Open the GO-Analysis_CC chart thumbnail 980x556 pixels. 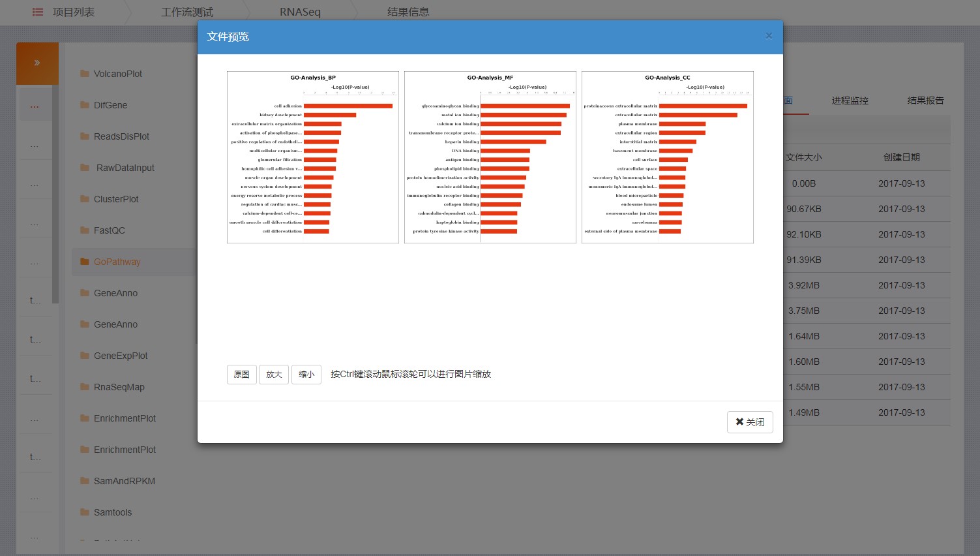click(x=668, y=157)
